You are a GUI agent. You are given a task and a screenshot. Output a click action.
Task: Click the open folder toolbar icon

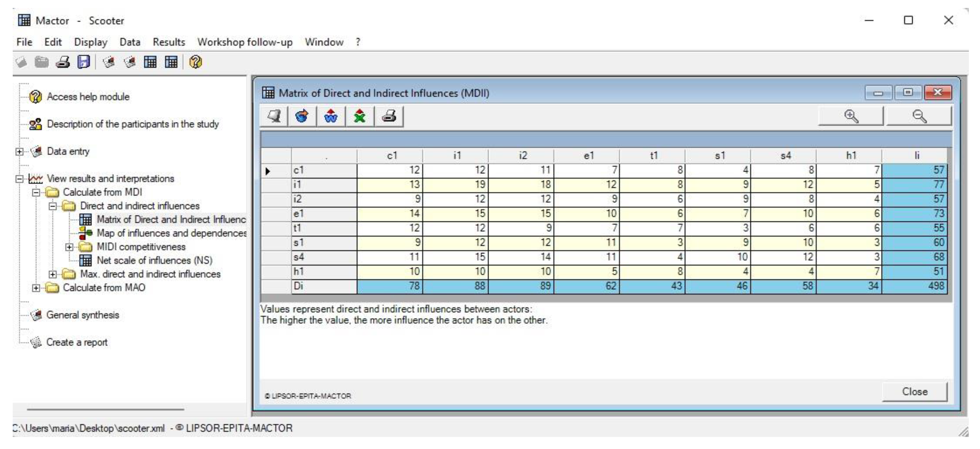(x=42, y=62)
